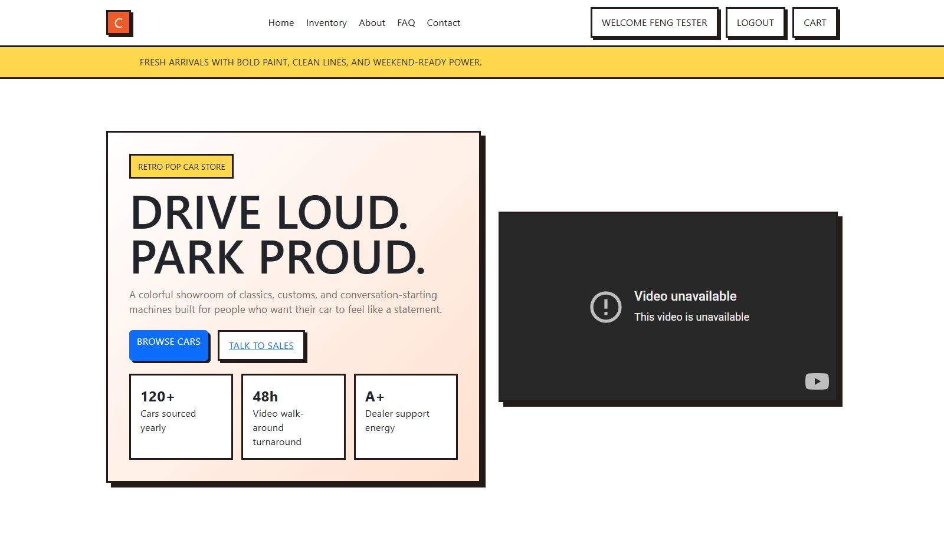The width and height of the screenshot is (944, 560).
Task: Follow the Talk to Sales link
Action: [261, 345]
